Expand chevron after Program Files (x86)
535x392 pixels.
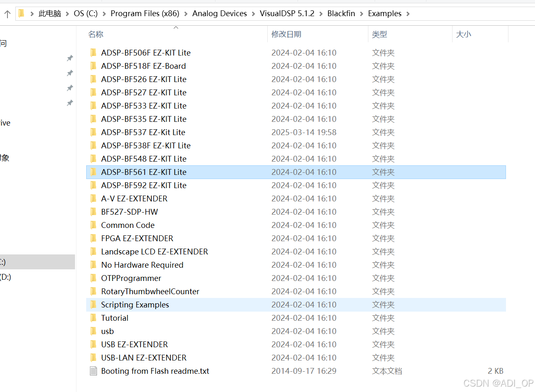186,14
